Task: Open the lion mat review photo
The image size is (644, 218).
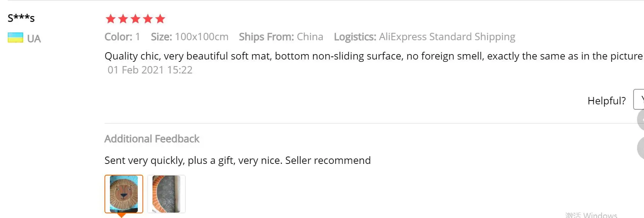Action: click(x=124, y=194)
